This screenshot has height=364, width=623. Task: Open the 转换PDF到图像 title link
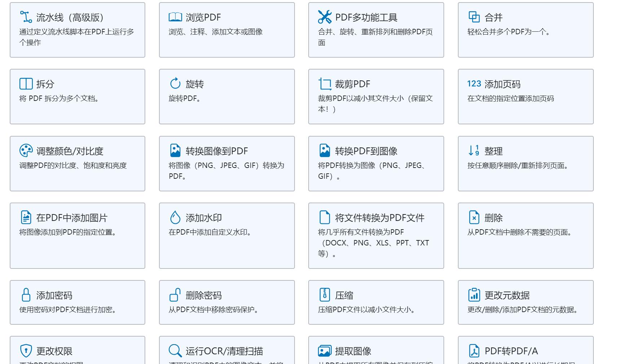tap(366, 151)
